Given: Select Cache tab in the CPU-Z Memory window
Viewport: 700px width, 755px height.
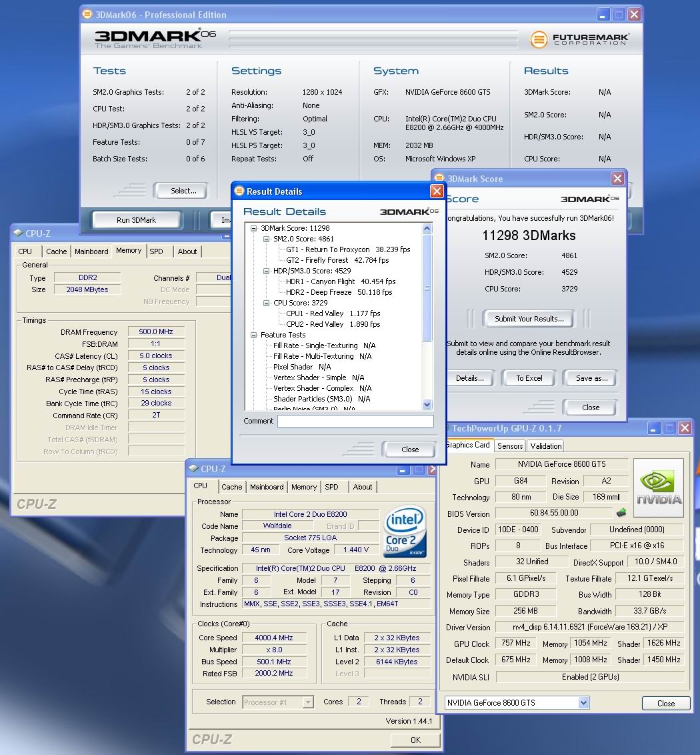Looking at the screenshot, I should point(56,251).
